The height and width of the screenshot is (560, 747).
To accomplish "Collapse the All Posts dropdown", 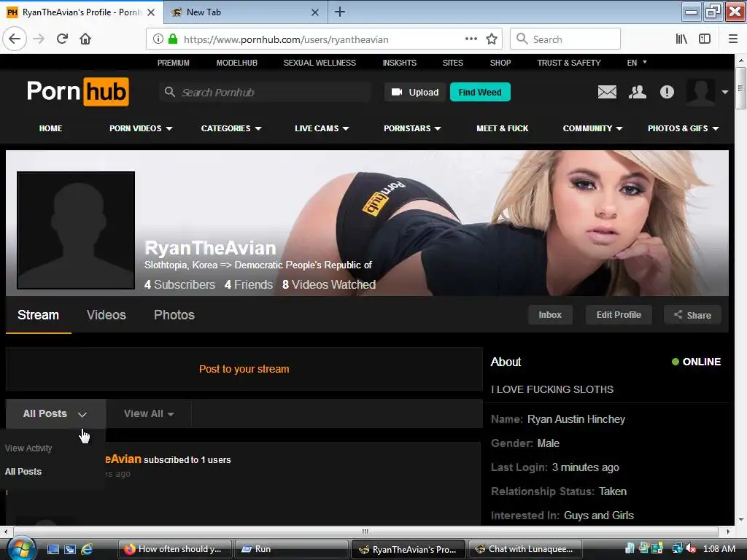I will point(55,413).
